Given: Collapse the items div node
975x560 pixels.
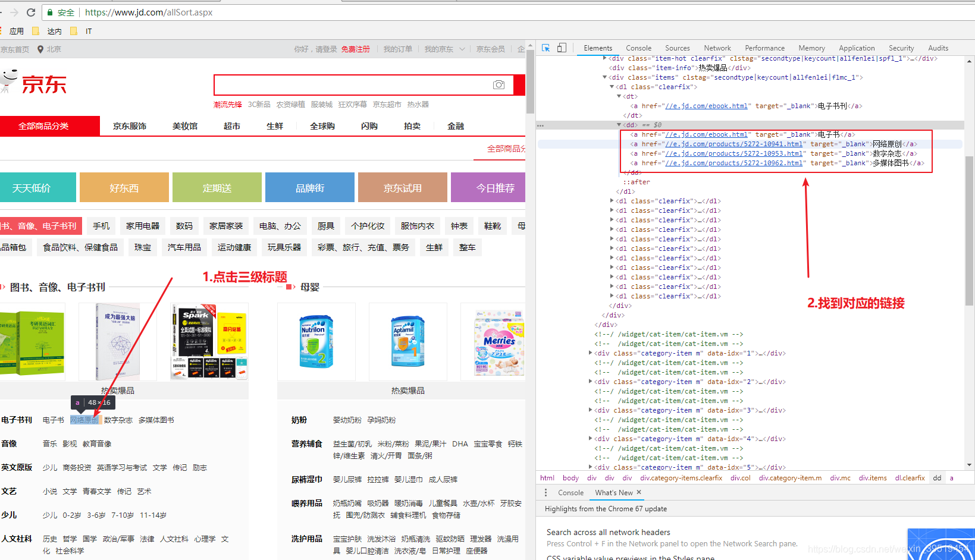Looking at the screenshot, I should pos(605,77).
